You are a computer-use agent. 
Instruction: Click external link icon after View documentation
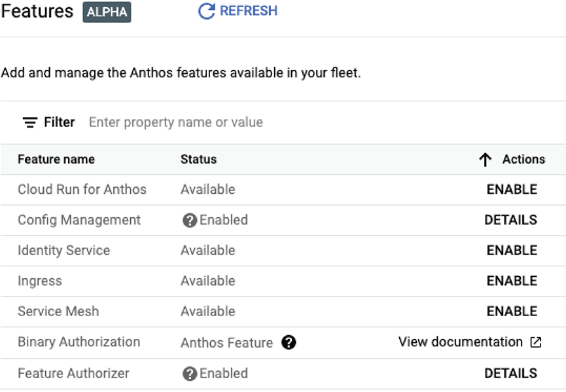coord(536,342)
